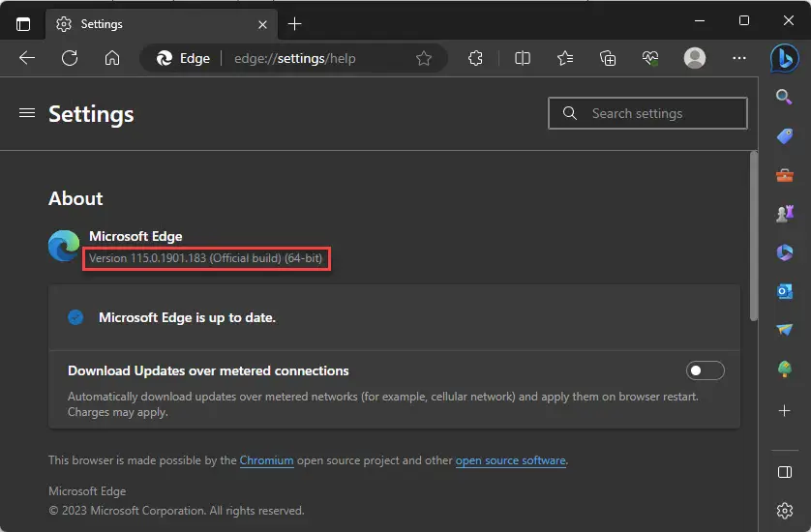Open Browser essentials heart icon
811x532 pixels.
650,58
